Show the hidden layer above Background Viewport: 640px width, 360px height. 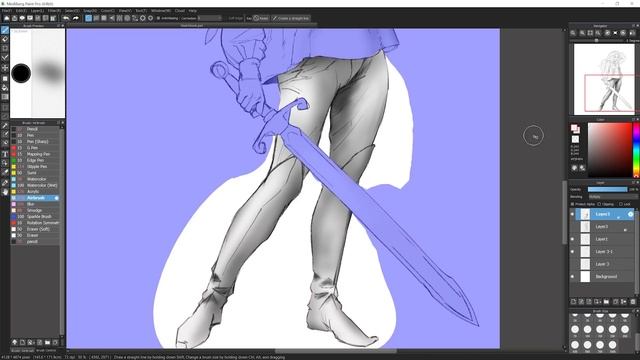[x=572, y=264]
